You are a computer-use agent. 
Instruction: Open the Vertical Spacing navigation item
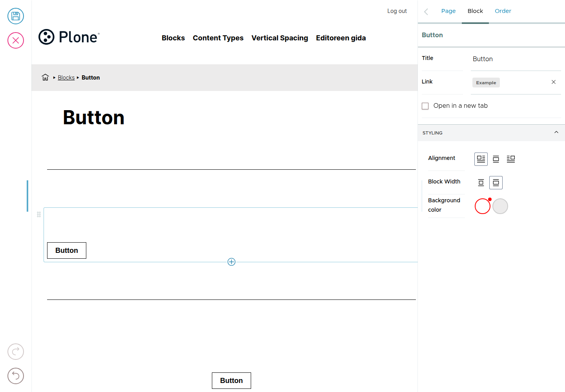coord(280,38)
